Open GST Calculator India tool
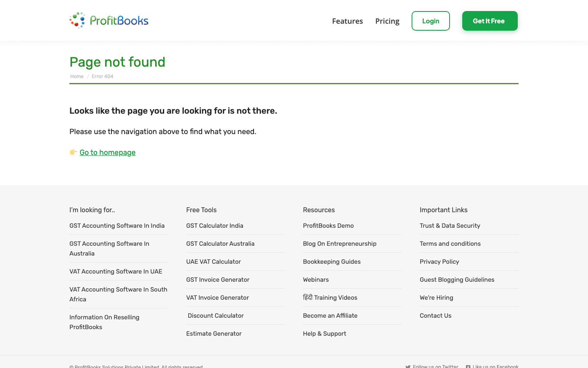 click(x=215, y=226)
